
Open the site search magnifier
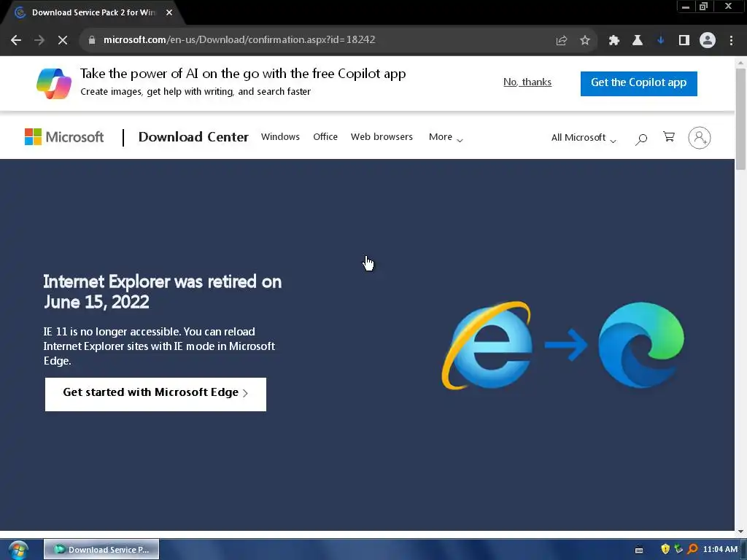[x=641, y=139]
